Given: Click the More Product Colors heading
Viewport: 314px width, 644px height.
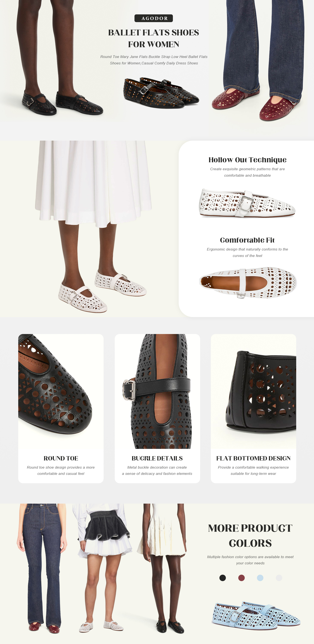Looking at the screenshot, I should 250,536.
